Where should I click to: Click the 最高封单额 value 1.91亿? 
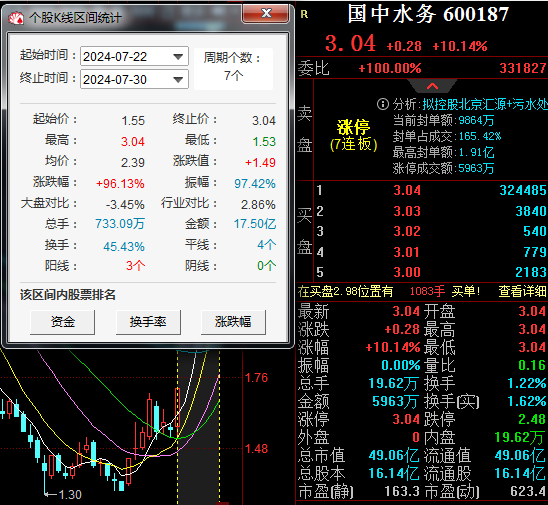coord(476,152)
